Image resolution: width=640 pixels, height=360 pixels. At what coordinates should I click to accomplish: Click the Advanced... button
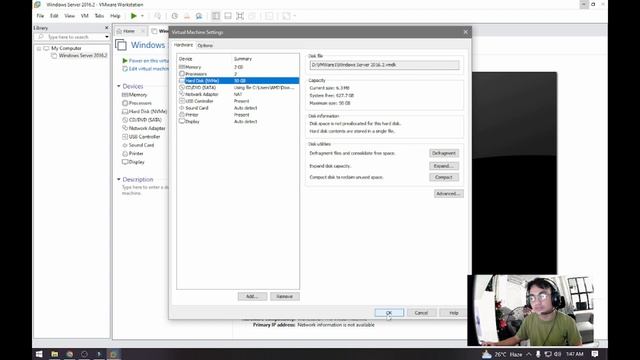pyautogui.click(x=449, y=193)
